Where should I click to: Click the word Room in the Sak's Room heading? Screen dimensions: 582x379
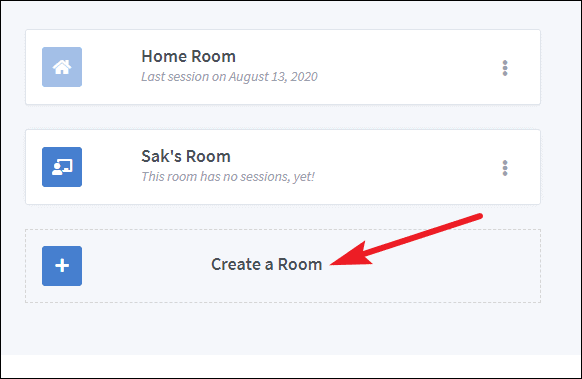point(207,156)
